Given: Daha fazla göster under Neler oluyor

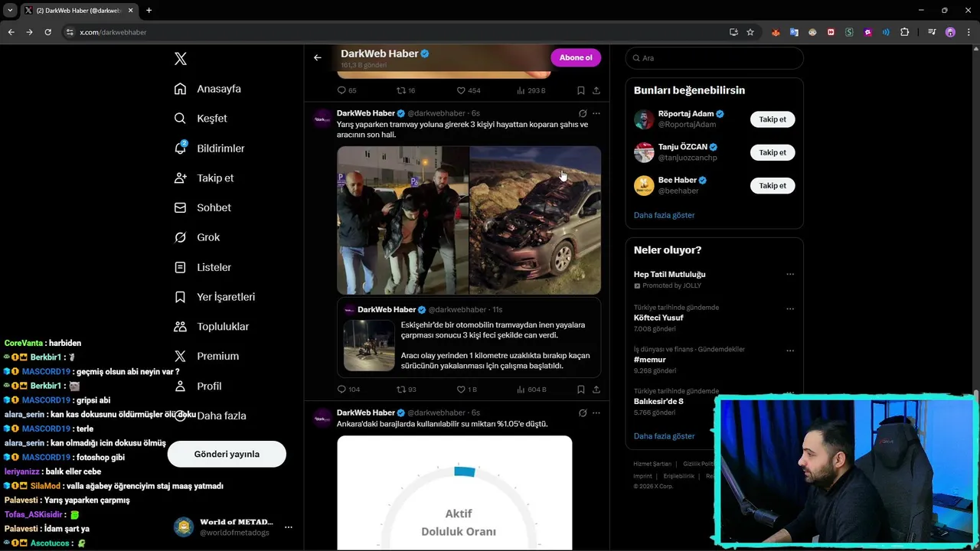Looking at the screenshot, I should (664, 436).
